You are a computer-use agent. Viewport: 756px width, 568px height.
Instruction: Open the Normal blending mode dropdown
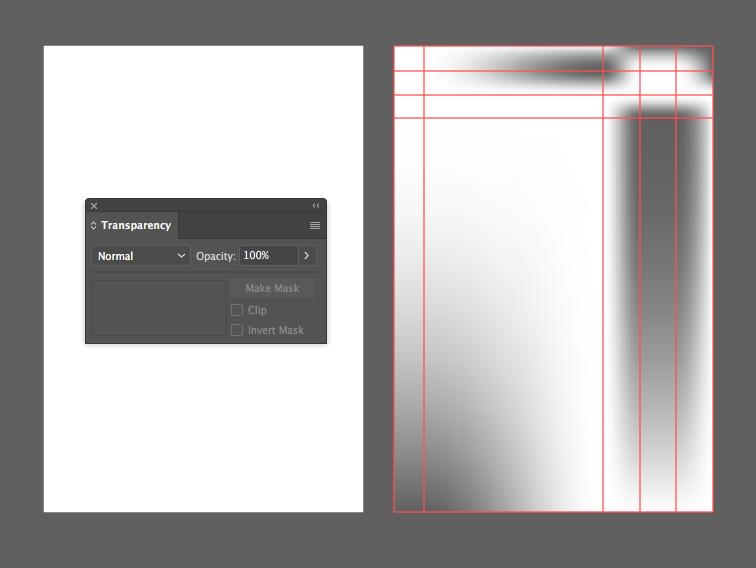click(141, 256)
